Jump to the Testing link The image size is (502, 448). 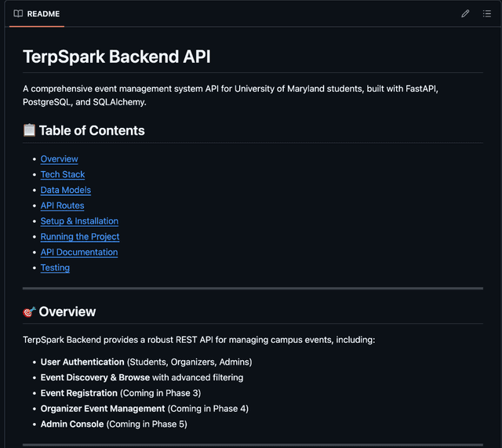[55, 268]
